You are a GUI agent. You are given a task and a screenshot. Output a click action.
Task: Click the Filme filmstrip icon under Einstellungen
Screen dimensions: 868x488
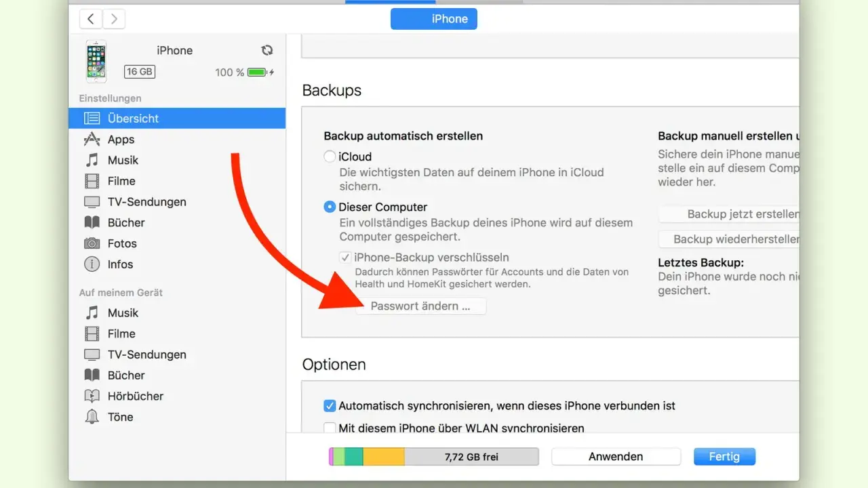point(92,181)
